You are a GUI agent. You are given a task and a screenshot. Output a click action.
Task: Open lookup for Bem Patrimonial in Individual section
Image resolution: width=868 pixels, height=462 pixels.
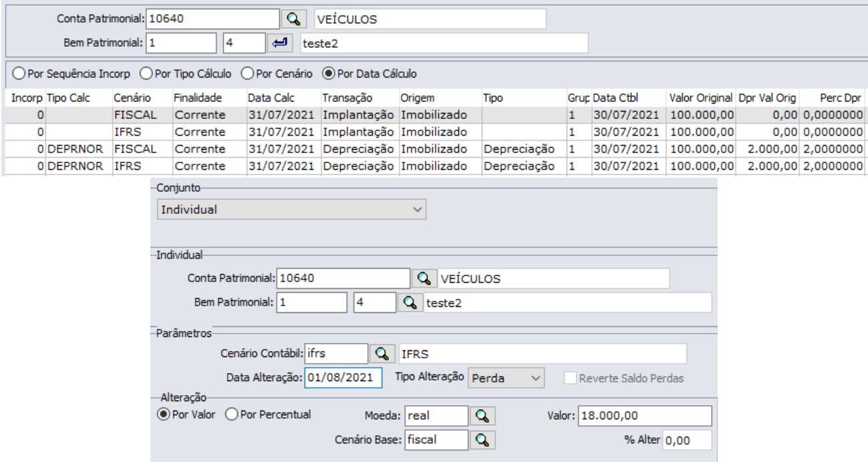[409, 303]
